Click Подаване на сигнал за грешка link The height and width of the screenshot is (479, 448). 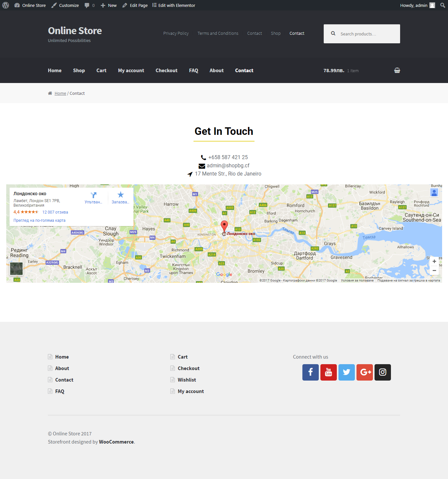[409, 281]
